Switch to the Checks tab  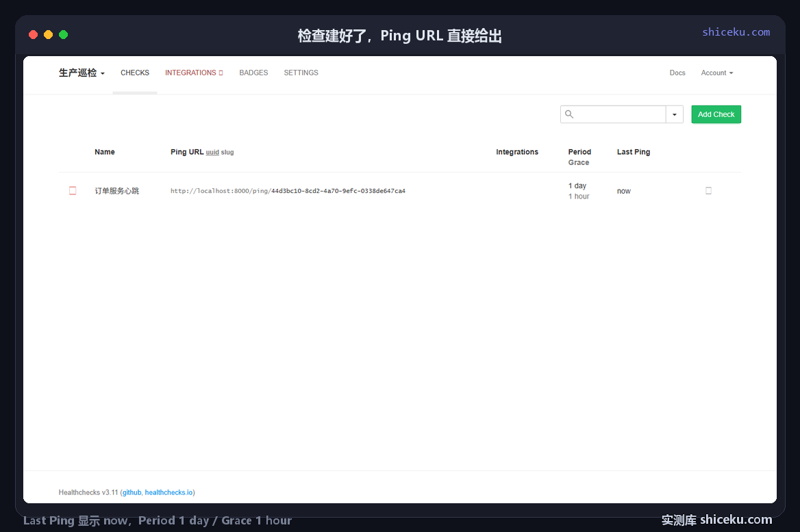coord(135,73)
